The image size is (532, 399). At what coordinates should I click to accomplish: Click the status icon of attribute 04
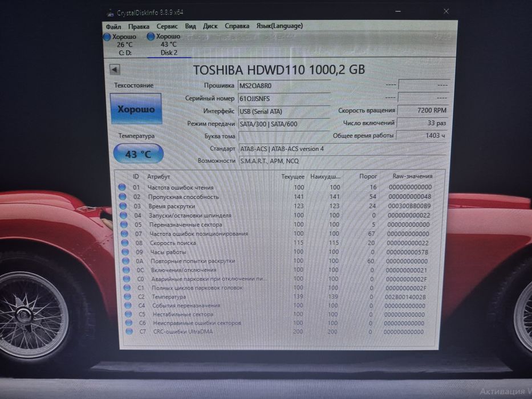tap(124, 215)
